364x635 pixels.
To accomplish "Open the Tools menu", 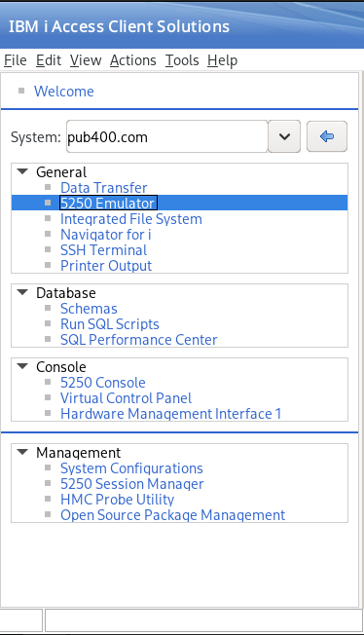I will click(182, 60).
